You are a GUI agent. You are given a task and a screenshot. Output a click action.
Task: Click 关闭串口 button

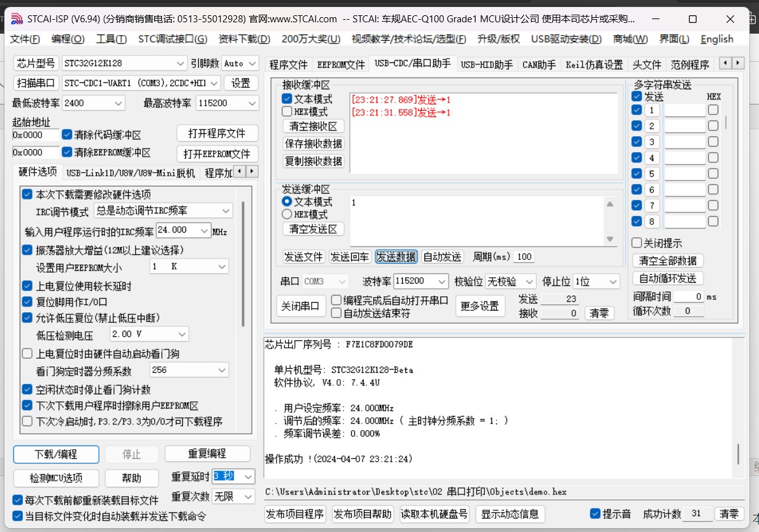(301, 306)
